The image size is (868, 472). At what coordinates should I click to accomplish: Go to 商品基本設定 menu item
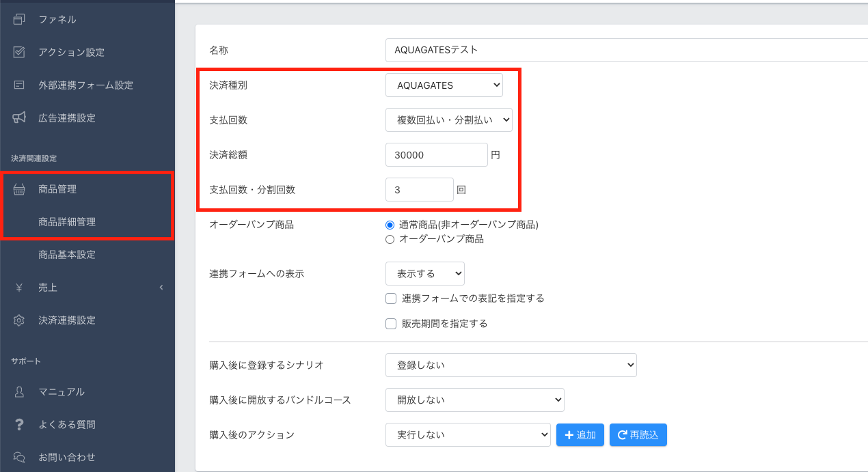pos(67,255)
